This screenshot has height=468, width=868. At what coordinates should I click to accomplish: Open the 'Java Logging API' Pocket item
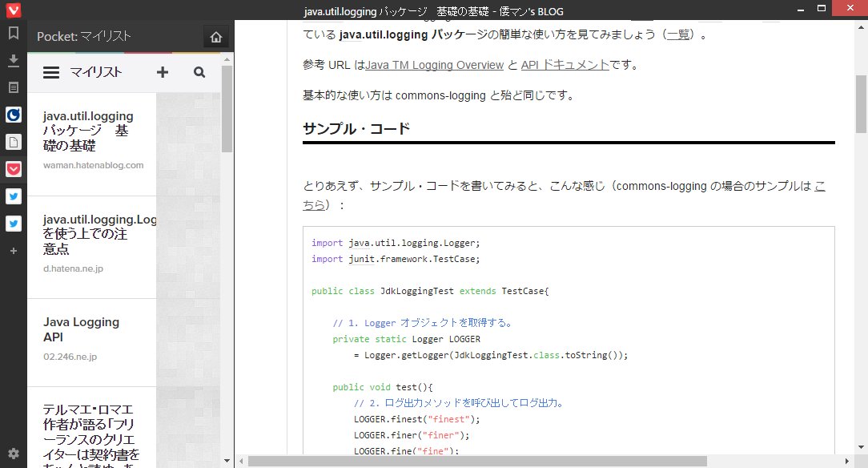click(82, 329)
